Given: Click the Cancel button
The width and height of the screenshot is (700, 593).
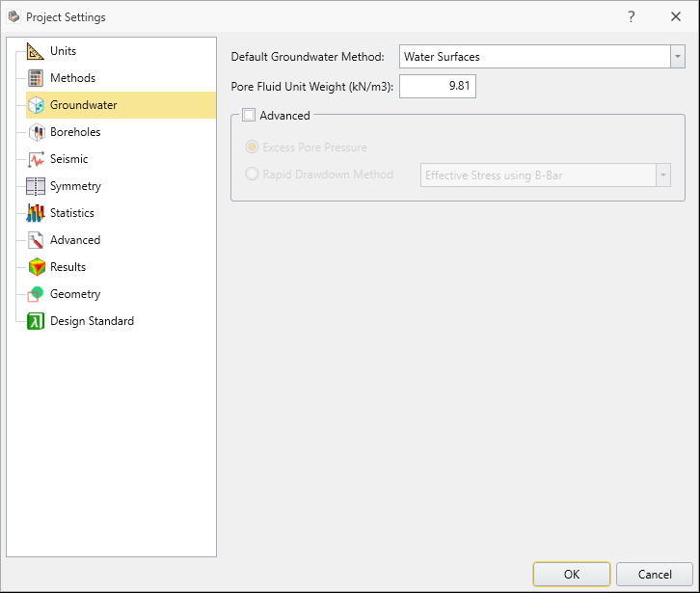Looking at the screenshot, I should pyautogui.click(x=655, y=575).
